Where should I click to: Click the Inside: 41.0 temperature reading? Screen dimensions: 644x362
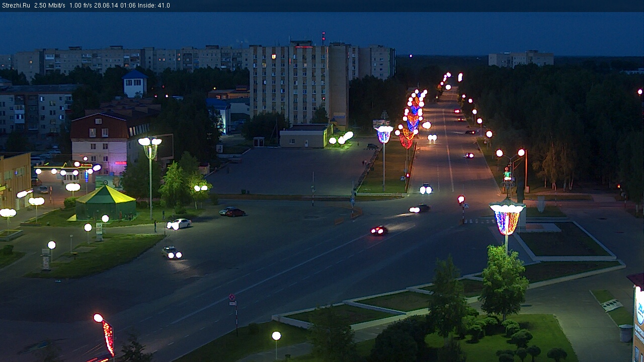click(154, 6)
